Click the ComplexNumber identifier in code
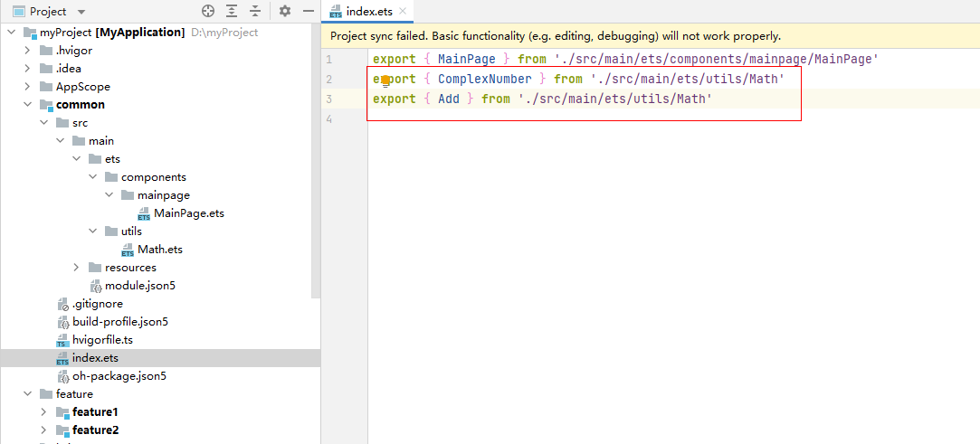 coord(484,80)
